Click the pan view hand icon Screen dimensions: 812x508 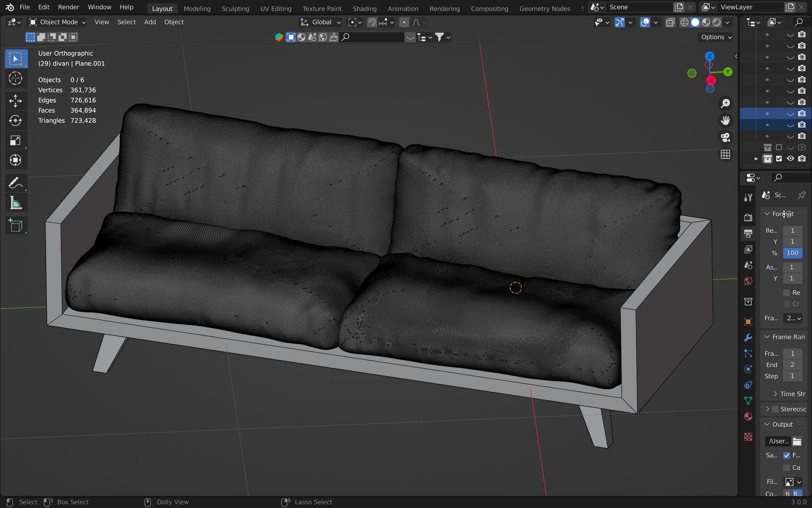726,120
